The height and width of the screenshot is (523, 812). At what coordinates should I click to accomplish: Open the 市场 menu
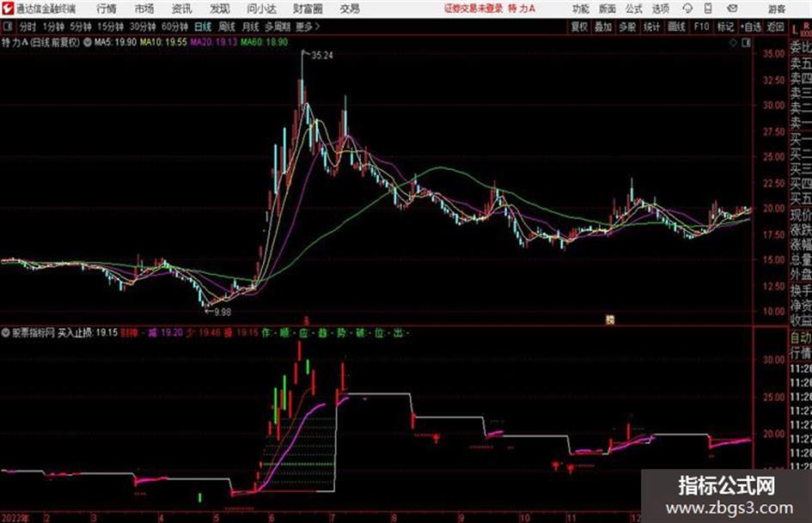click(144, 9)
